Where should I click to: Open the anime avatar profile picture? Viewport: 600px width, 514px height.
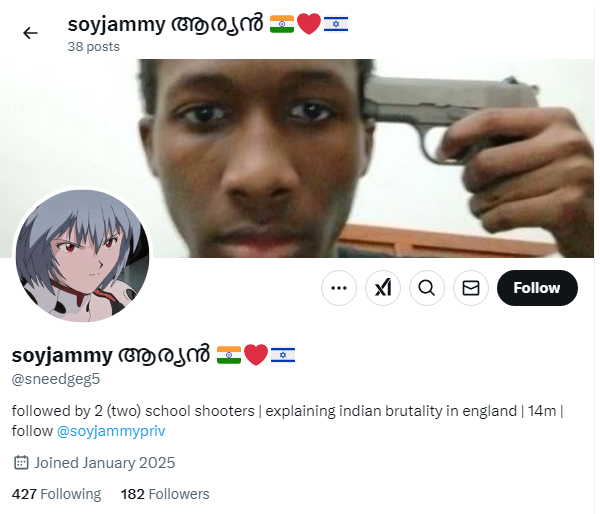pos(82,256)
